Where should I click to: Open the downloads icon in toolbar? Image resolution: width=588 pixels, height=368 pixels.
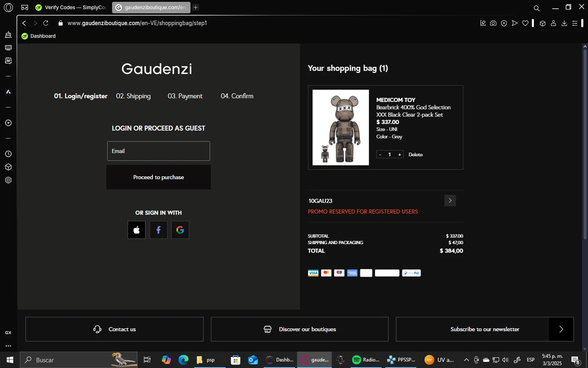tap(564, 23)
